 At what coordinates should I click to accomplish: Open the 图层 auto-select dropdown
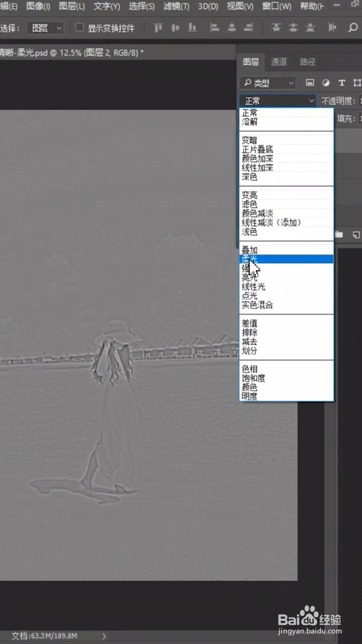click(x=45, y=28)
